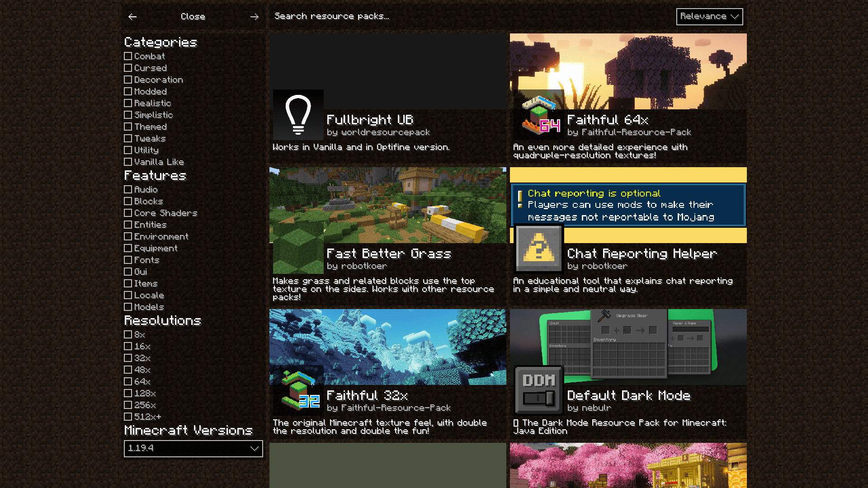
Task: Click the Fast Better Grass block icon
Action: coord(298,249)
